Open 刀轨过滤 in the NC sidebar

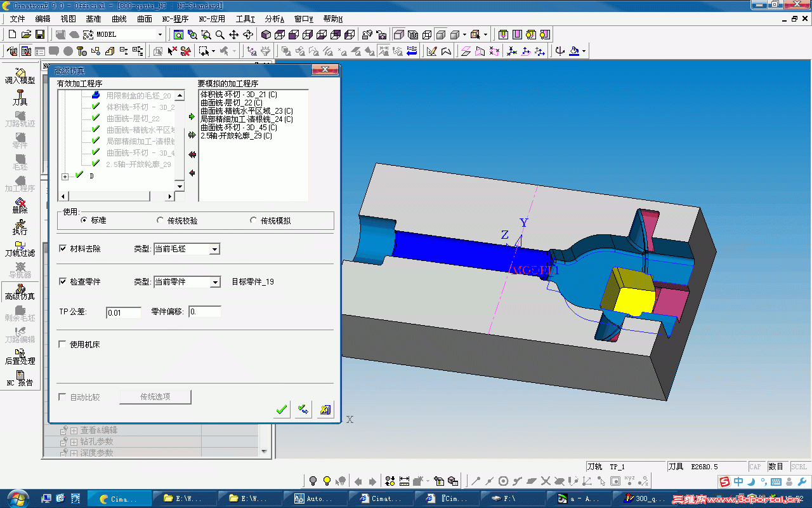[x=20, y=249]
